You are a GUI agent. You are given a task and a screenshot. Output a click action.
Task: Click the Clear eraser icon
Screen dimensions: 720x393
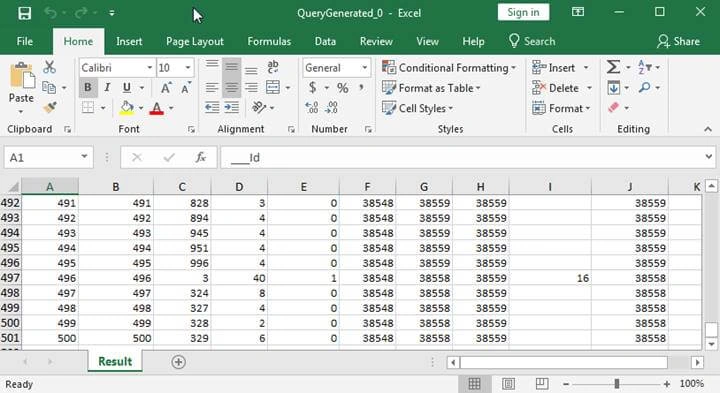pyautogui.click(x=613, y=107)
